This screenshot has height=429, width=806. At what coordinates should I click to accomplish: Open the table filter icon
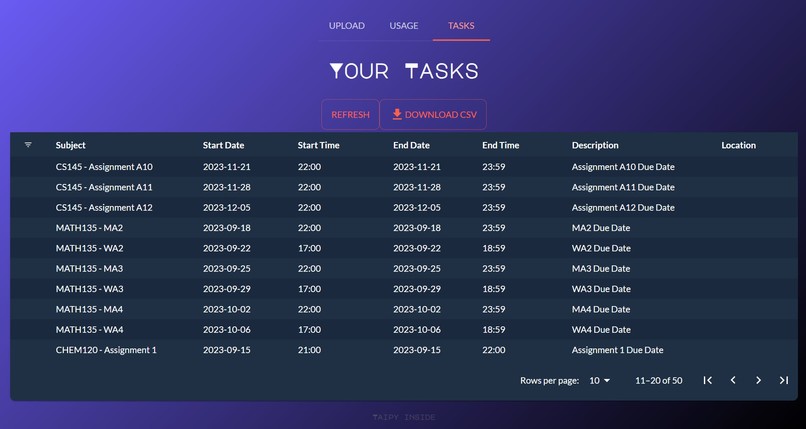[x=28, y=145]
